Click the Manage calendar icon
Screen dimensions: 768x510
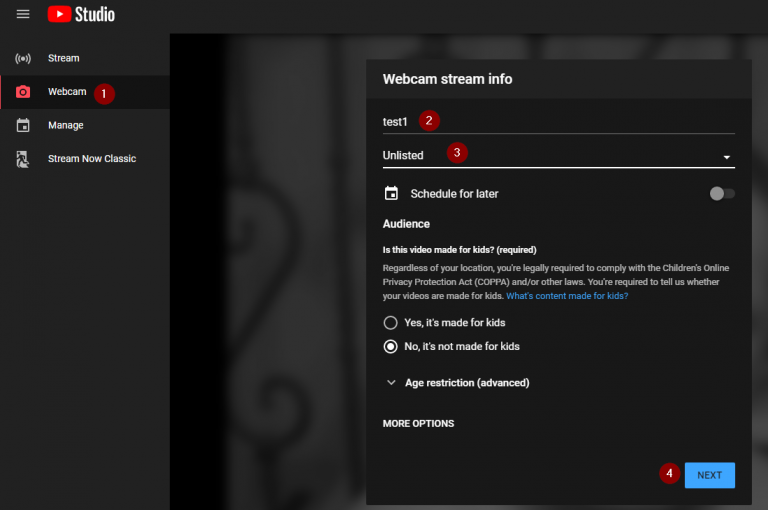click(23, 125)
